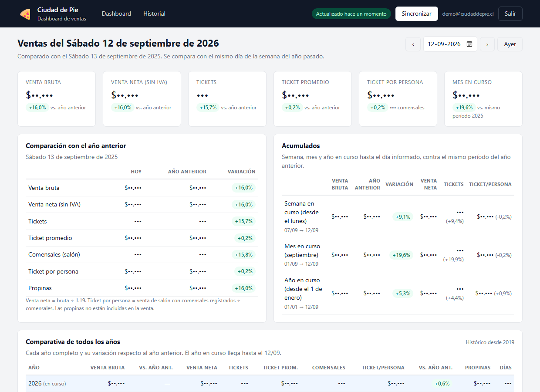Click Comensales (salón) row label
Screen dimensions: 540x392
point(54,254)
